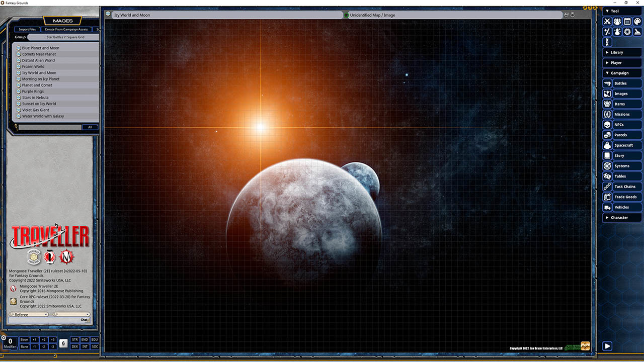Select the party tracker icon
644x362 pixels.
(x=617, y=21)
